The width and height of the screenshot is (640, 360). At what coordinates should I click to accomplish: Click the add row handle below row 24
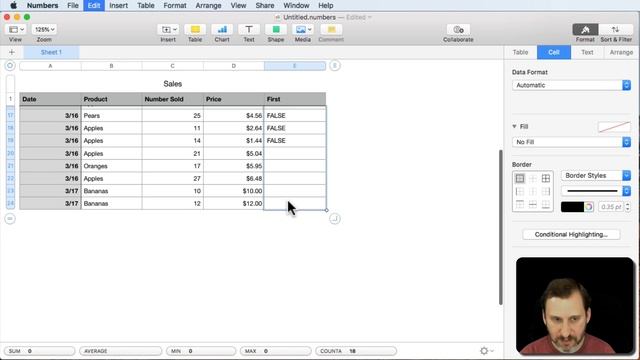point(10,219)
